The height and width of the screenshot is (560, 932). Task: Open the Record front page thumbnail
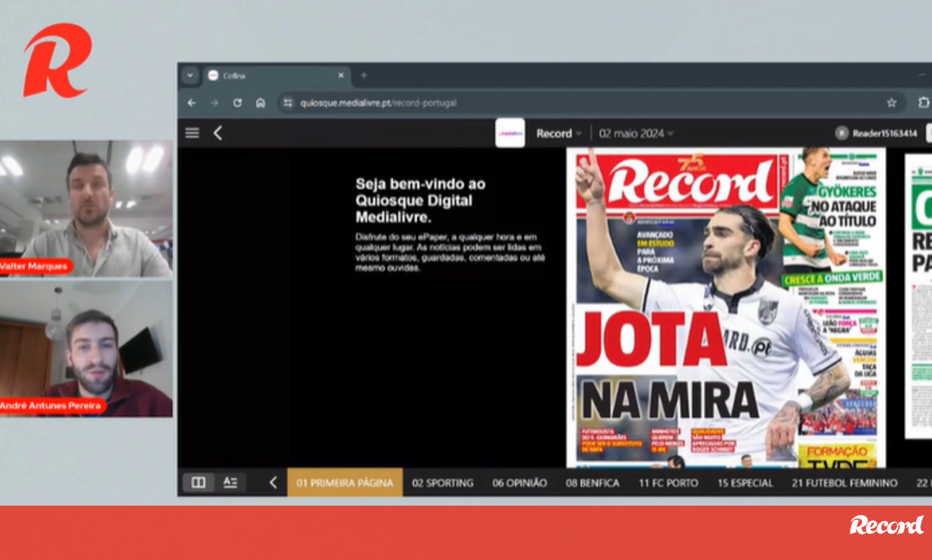725,308
